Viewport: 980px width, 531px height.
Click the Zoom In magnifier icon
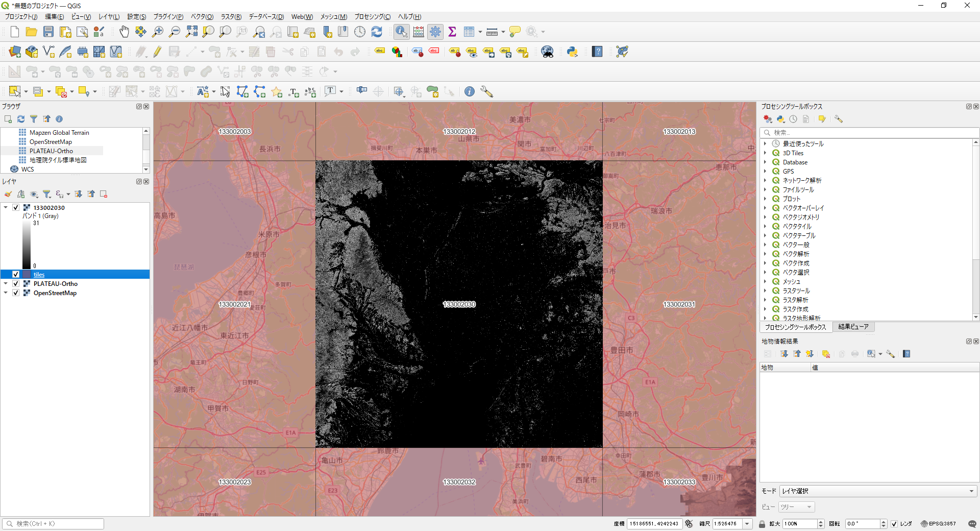pyautogui.click(x=158, y=32)
